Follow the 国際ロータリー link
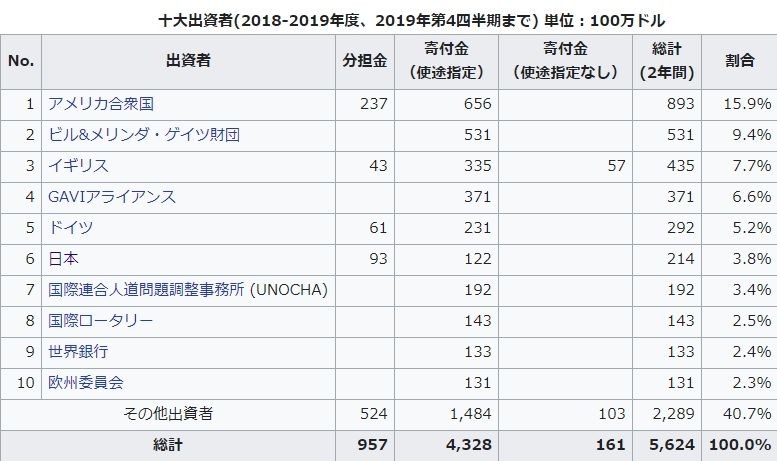Image resolution: width=777 pixels, height=461 pixels. tap(101, 321)
